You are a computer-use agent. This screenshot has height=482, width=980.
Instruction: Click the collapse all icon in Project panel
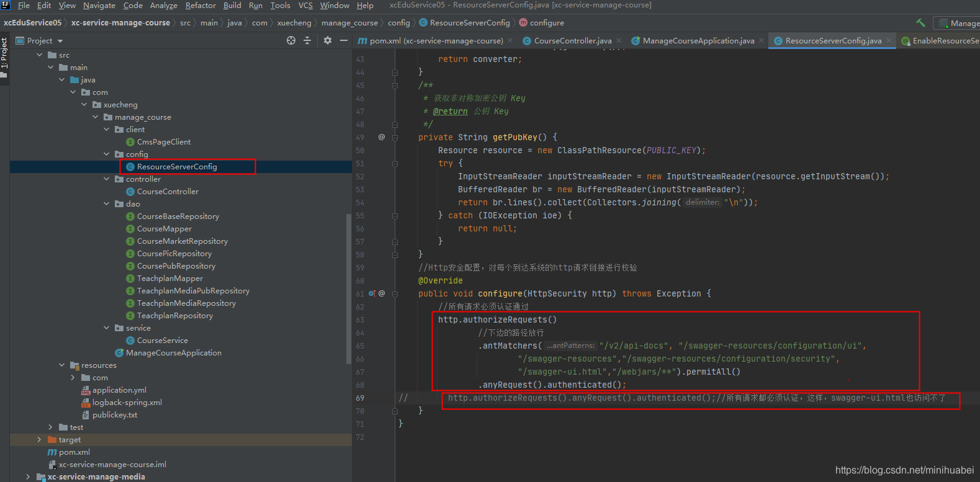pos(307,40)
